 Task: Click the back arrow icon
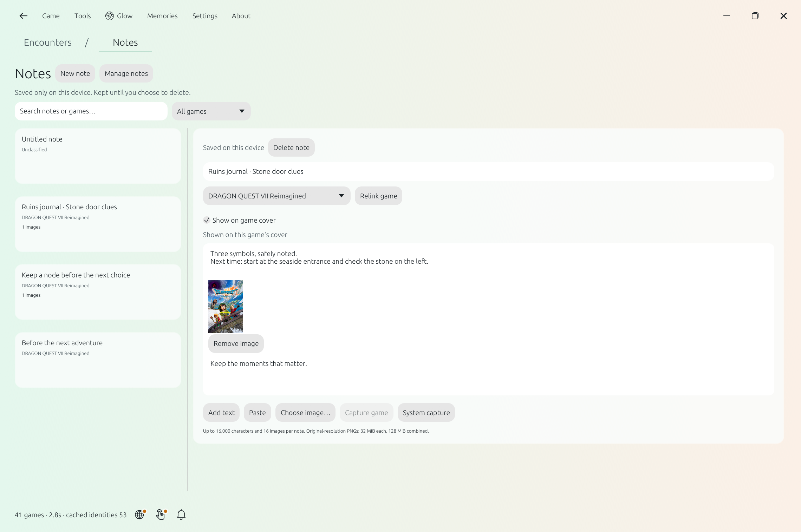(x=23, y=16)
